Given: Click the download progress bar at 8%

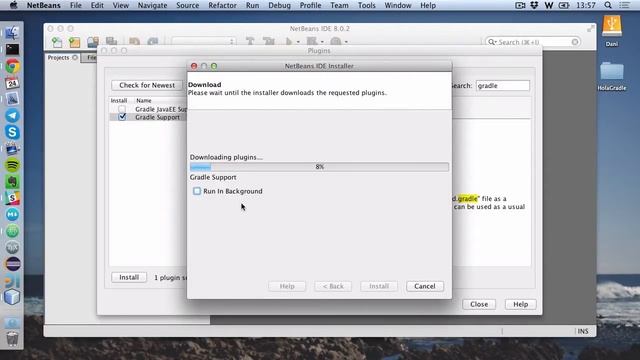Looking at the screenshot, I should coord(319,167).
